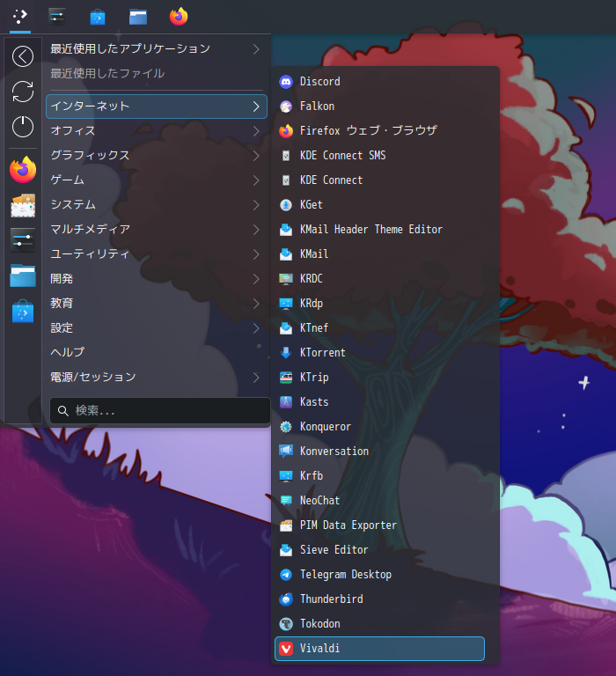Launch Falkon from its icon
Image resolution: width=616 pixels, height=676 pixels.
pos(286,106)
